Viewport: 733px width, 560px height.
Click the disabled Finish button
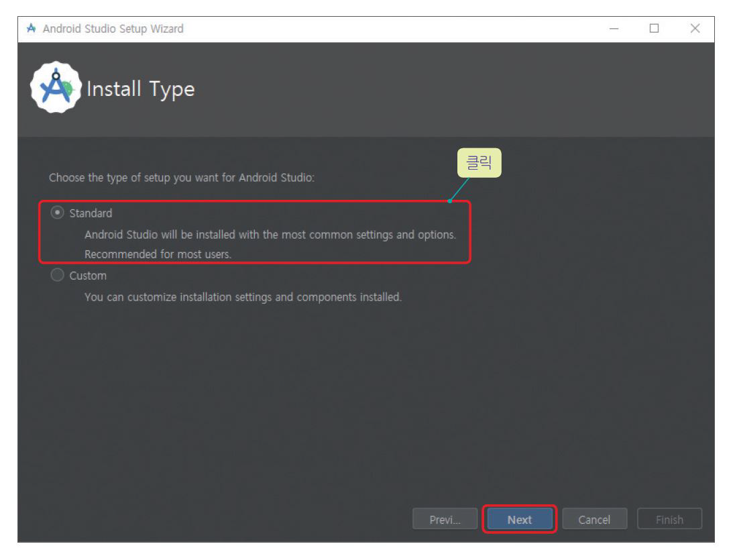point(669,519)
